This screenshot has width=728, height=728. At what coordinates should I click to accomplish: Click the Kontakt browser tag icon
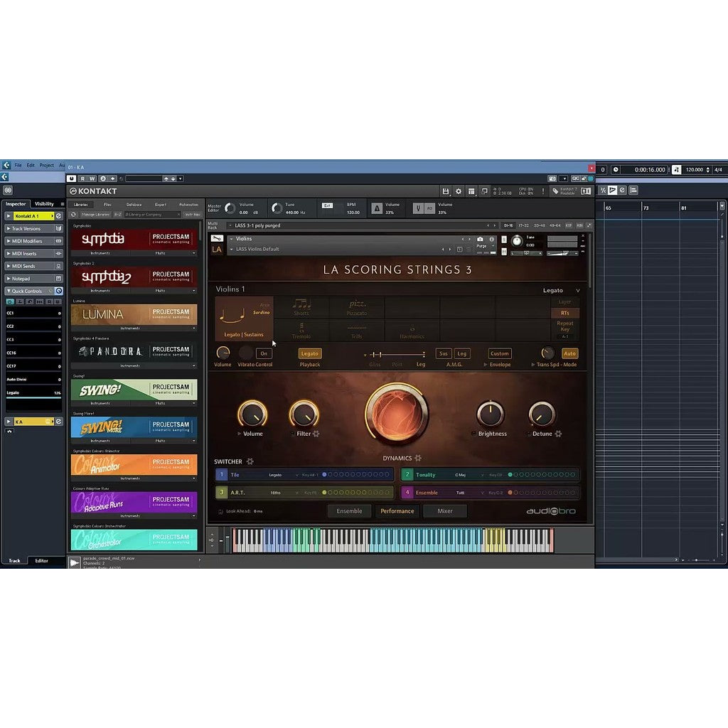(555, 191)
